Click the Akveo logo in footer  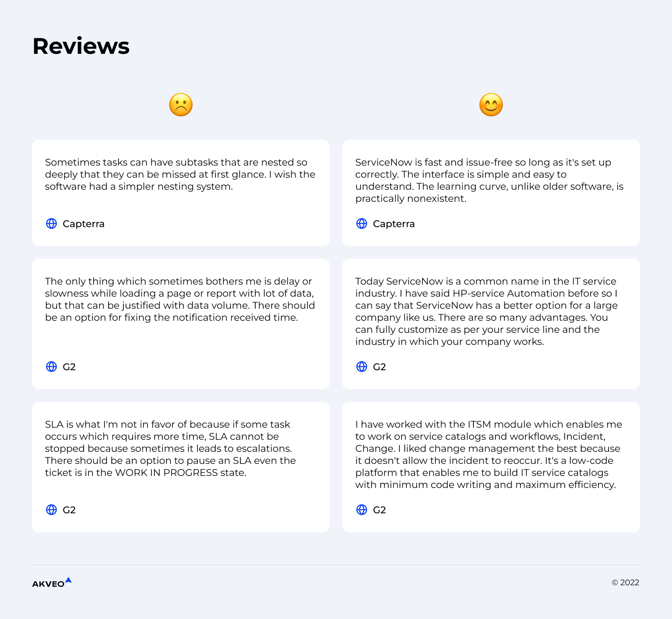click(x=51, y=583)
